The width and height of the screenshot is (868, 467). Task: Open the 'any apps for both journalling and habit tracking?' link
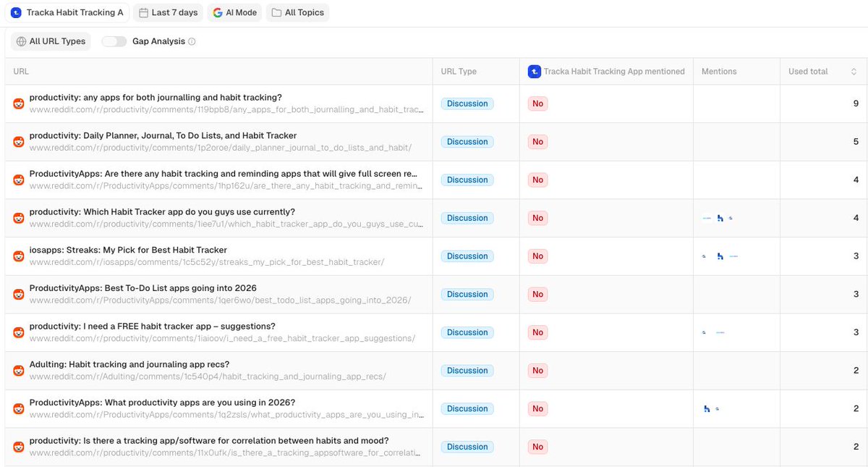coord(156,97)
